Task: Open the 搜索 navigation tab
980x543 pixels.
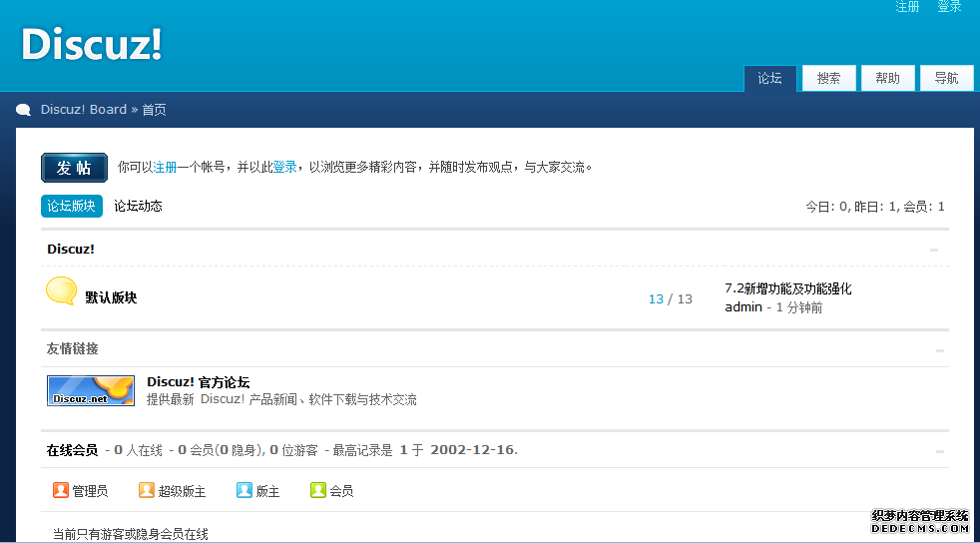Action: [x=828, y=78]
